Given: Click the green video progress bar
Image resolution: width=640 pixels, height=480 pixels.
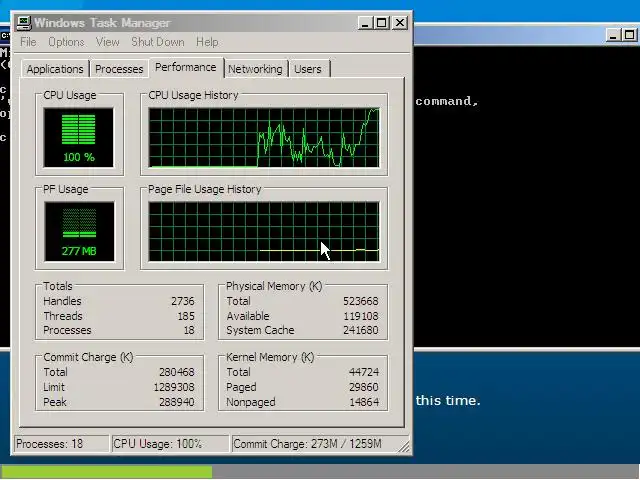Looking at the screenshot, I should coord(106,472).
